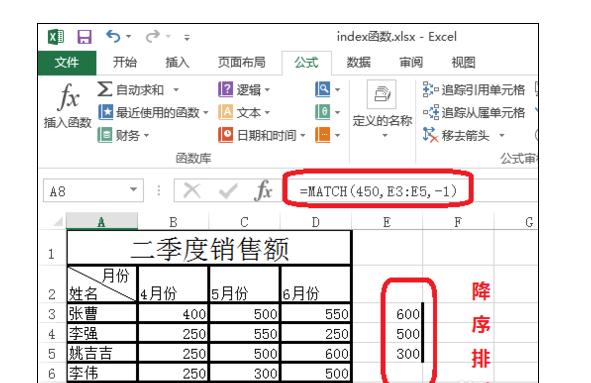Open the Insert Function fx ribbon button
Viewport: 591px width, 383px height.
pos(68,107)
